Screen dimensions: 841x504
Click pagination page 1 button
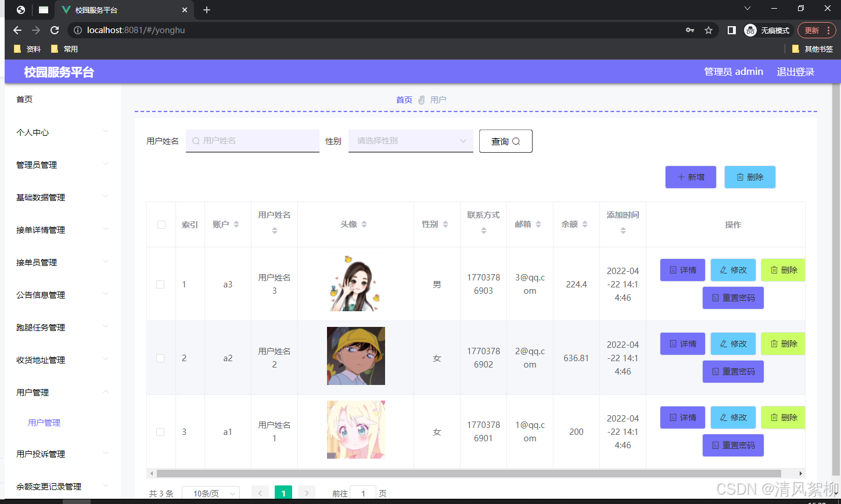[x=283, y=494]
